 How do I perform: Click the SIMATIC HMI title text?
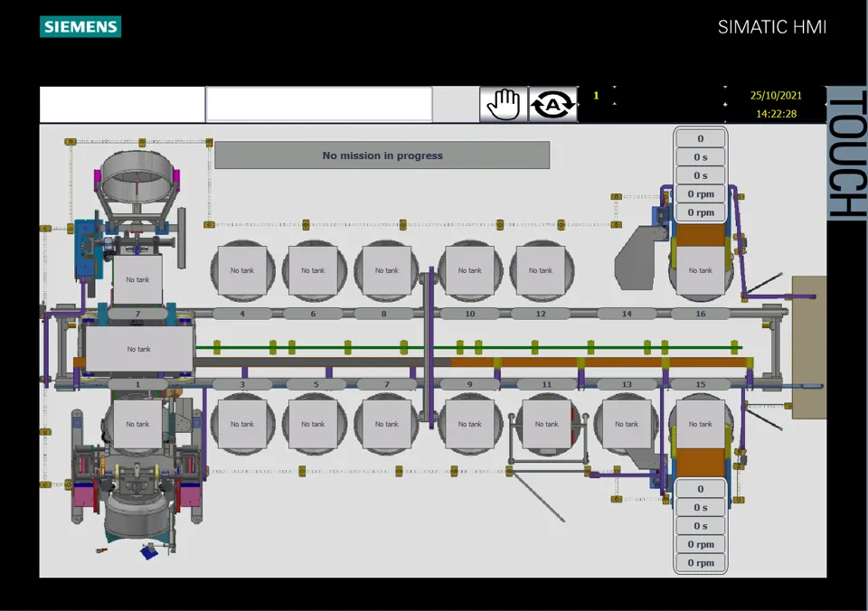pos(772,27)
